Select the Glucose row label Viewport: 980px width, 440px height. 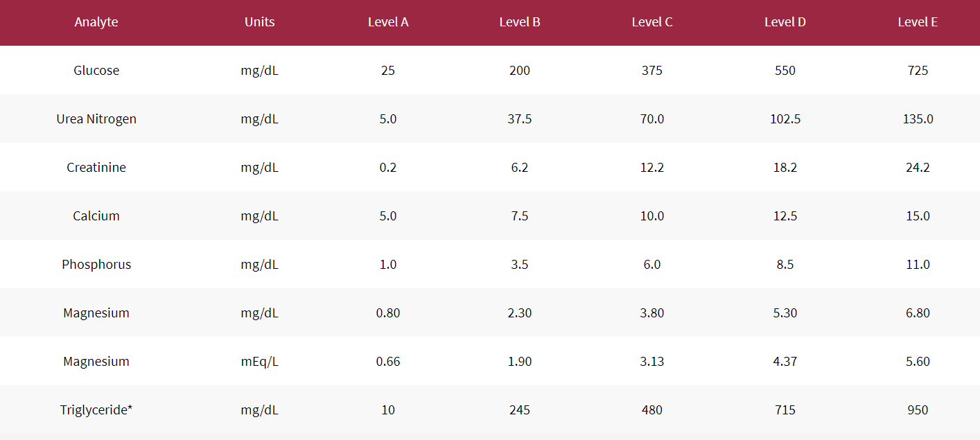pyautogui.click(x=96, y=71)
